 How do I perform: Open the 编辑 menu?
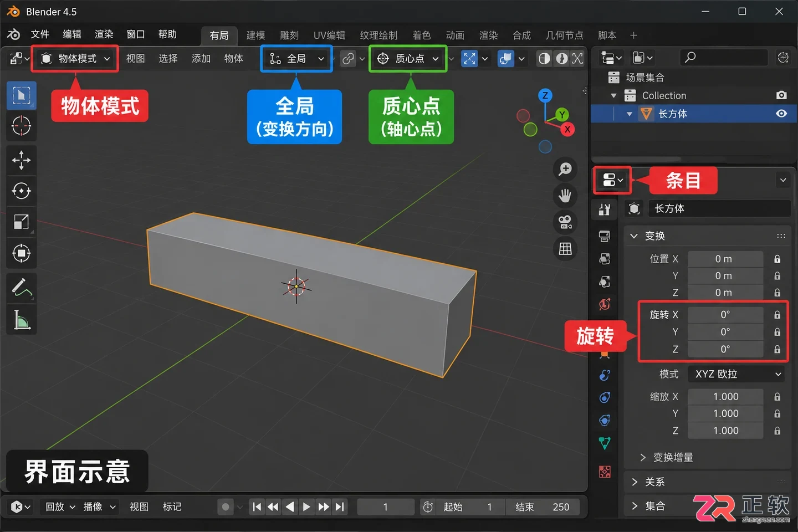(72, 34)
